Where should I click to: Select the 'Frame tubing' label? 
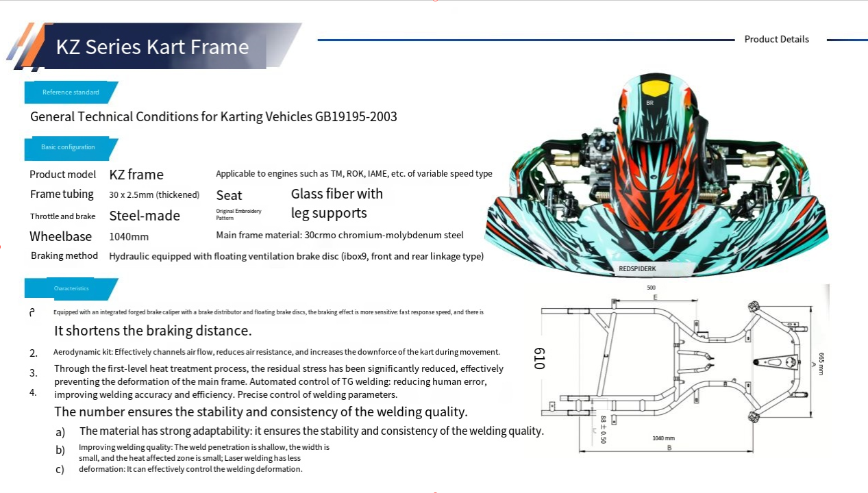[62, 194]
